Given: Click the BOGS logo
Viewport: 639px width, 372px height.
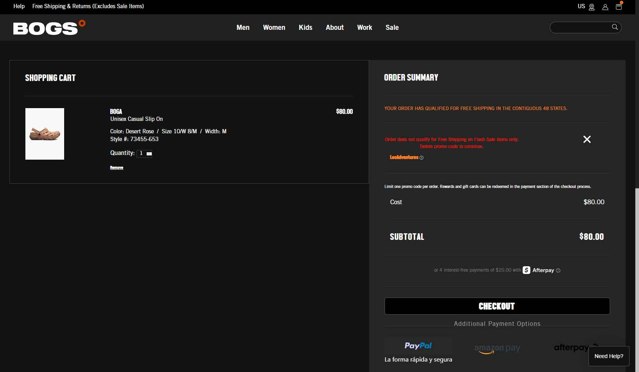Looking at the screenshot, I should (49, 28).
